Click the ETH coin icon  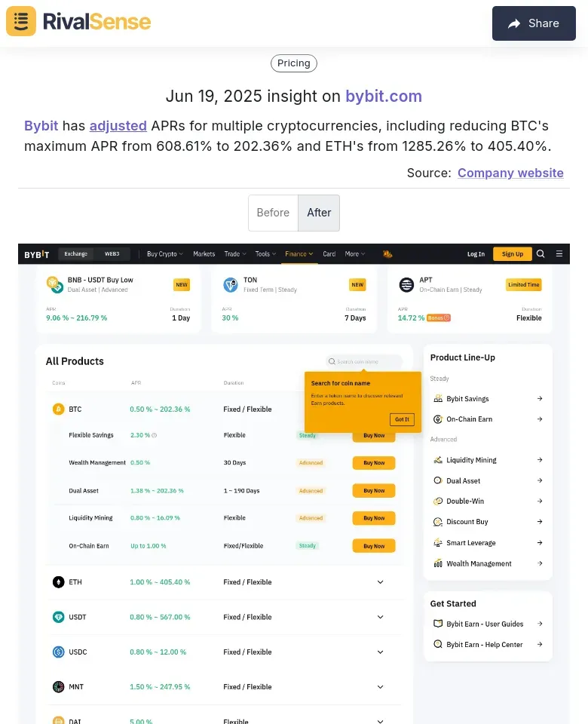(58, 581)
